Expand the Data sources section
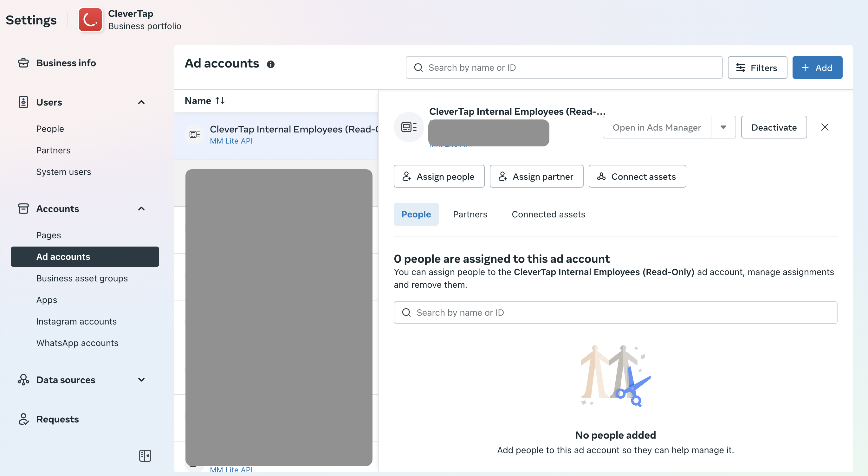Viewport: 868px width, 476px height. pos(141,380)
